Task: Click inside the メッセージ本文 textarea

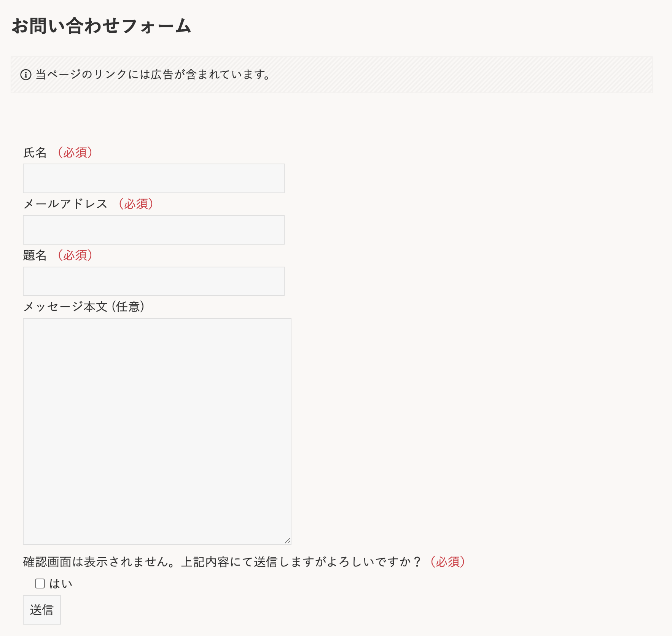Action: pos(157,431)
